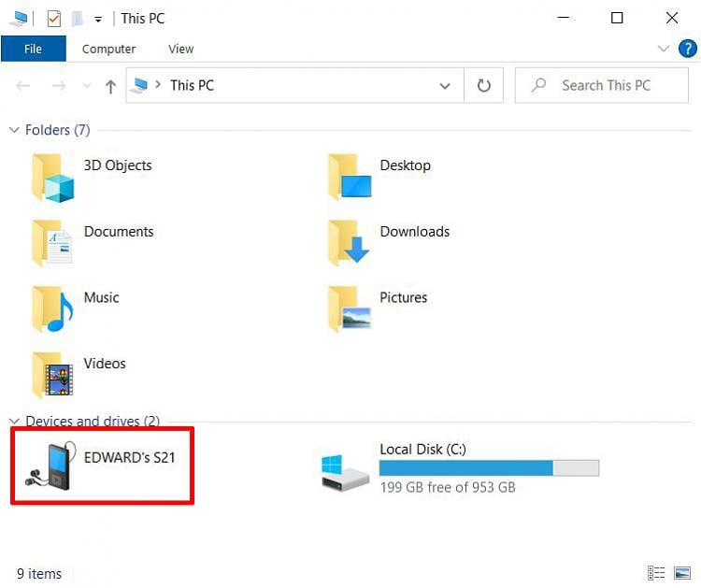
Task: Switch to details view layout
Action: [656, 573]
